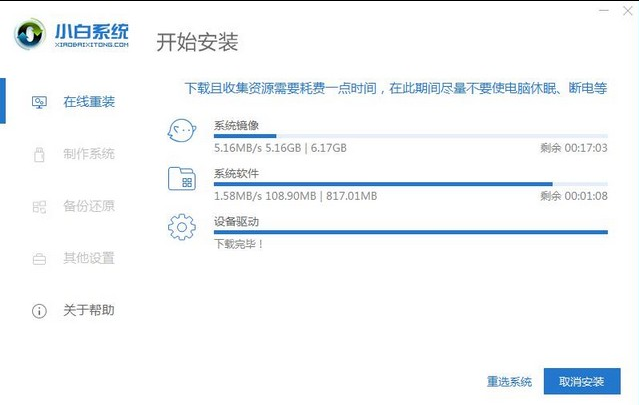This screenshot has height=405, width=639.
Task: Click the monitor icon beside 在线重装
Action: point(39,102)
